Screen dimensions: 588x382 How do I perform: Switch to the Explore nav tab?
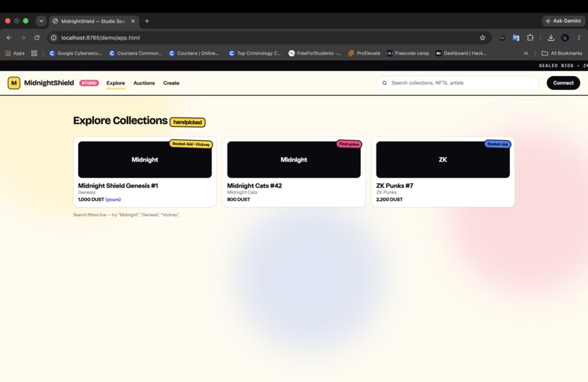[115, 83]
